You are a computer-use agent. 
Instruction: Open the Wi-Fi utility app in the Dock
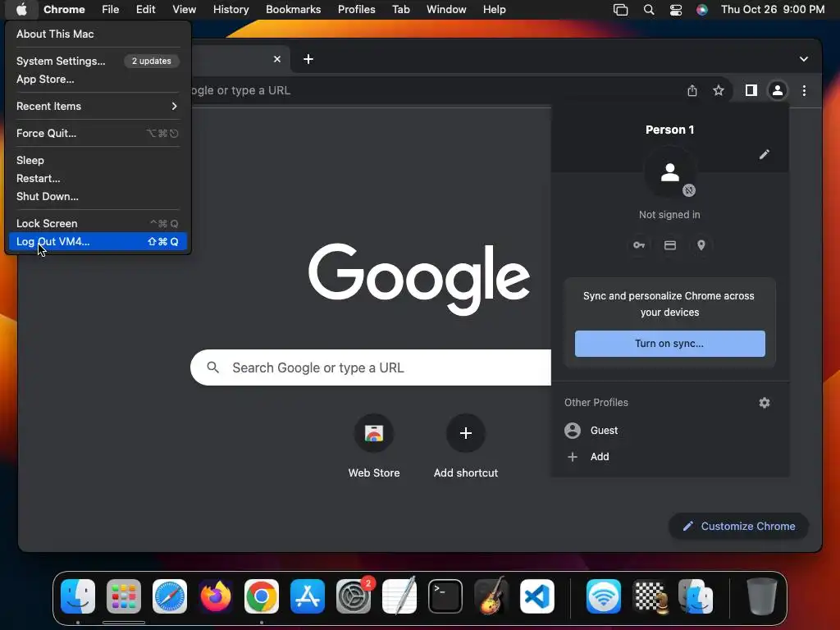click(x=603, y=596)
